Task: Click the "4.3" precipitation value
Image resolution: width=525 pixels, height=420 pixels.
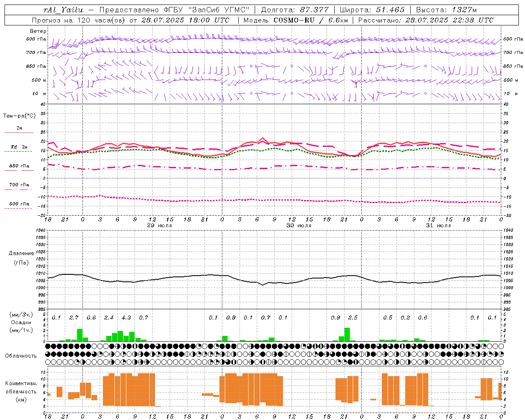Action: click(126, 317)
